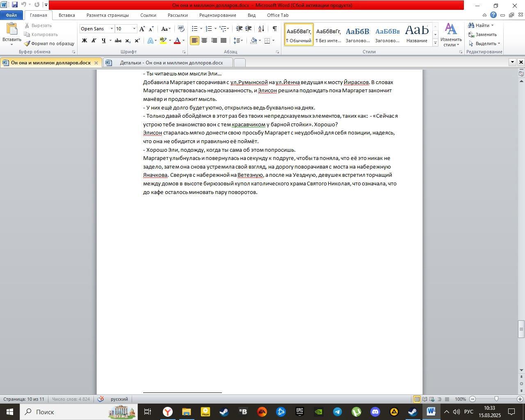525x420 pixels.
Task: Launch Epic Games from the taskbar
Action: pos(300,412)
